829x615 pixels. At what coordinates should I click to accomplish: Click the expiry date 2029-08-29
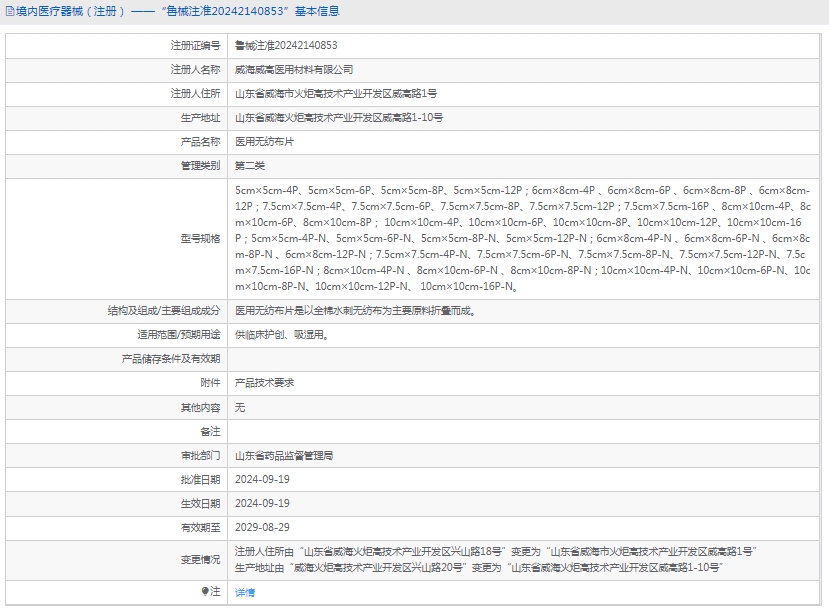coord(262,527)
